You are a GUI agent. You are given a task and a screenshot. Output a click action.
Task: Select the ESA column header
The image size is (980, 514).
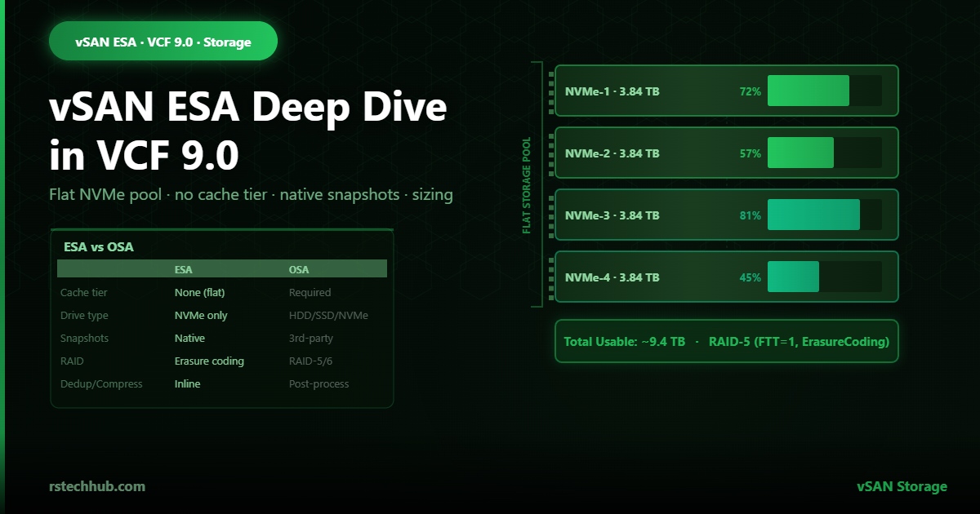point(184,269)
